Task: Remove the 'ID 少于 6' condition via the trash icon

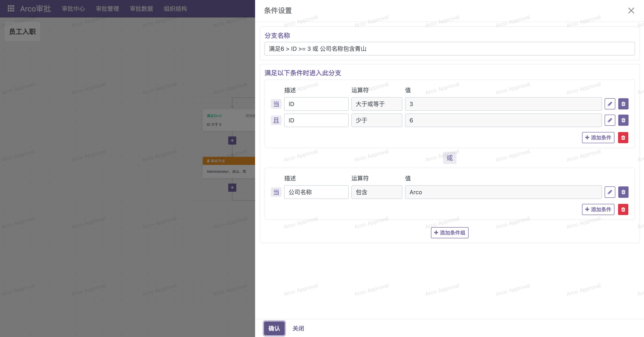Action: coord(623,120)
